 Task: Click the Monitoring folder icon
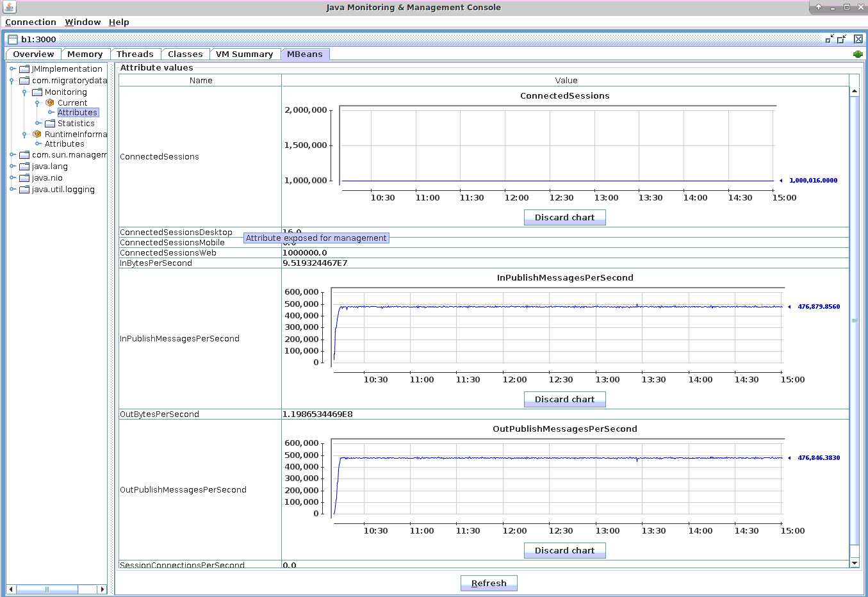click(x=37, y=92)
